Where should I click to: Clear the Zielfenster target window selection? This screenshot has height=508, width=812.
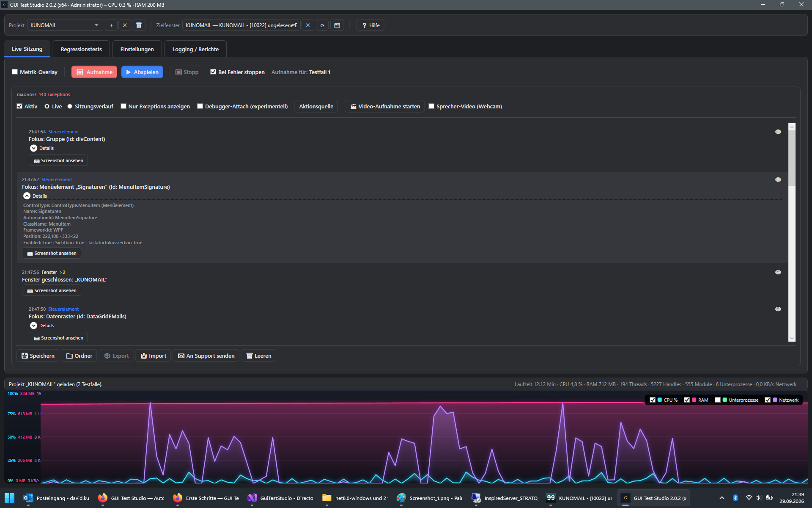(x=308, y=25)
